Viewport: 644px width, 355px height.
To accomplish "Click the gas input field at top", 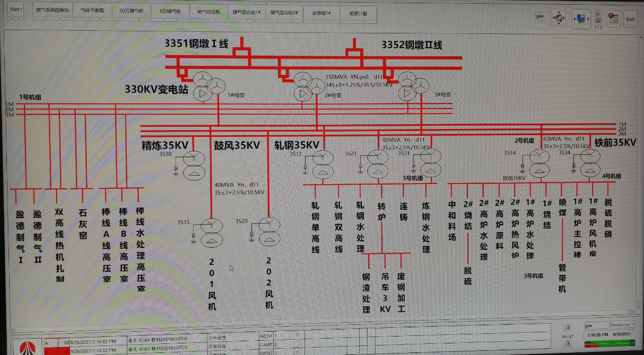I will [x=543, y=16].
